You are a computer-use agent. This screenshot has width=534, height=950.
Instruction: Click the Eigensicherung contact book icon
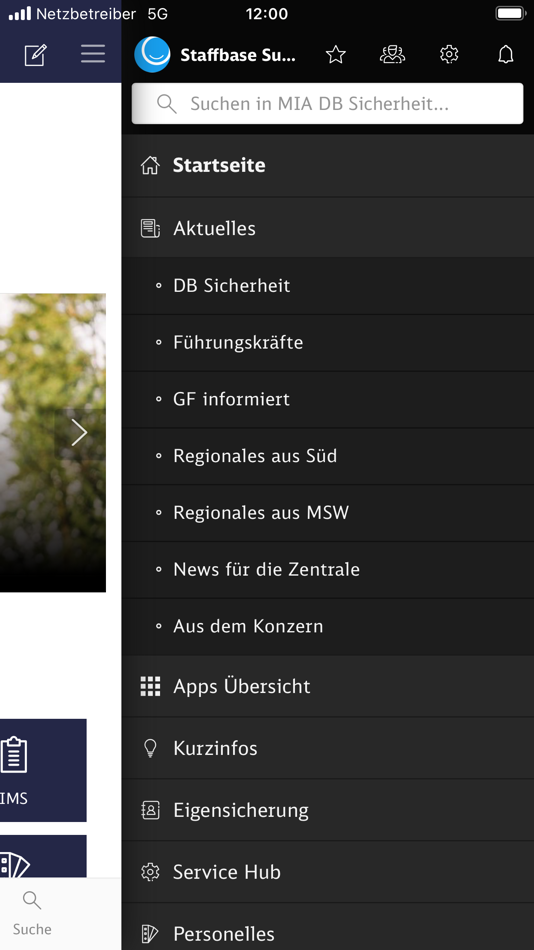point(150,810)
